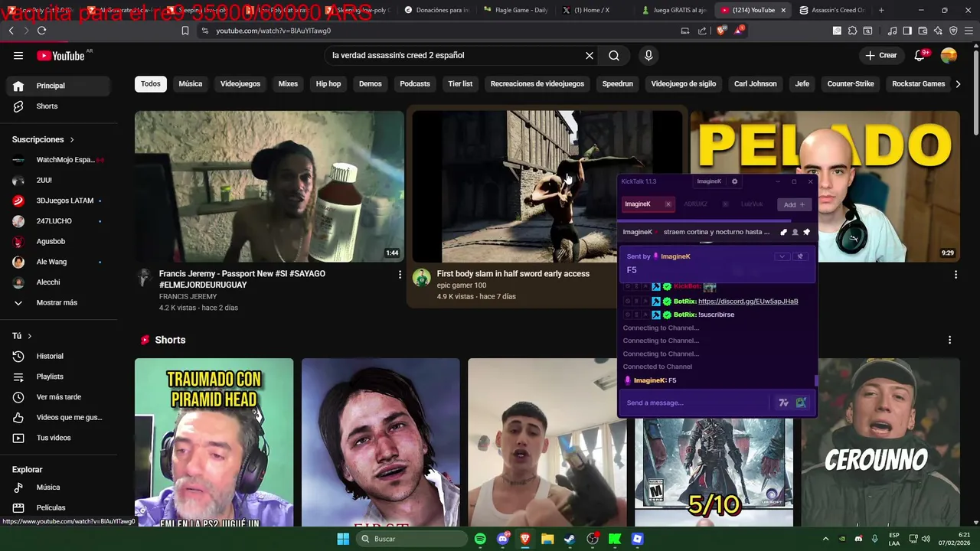Open Discord from the taskbar
Image resolution: width=980 pixels, height=551 pixels.
tap(503, 539)
